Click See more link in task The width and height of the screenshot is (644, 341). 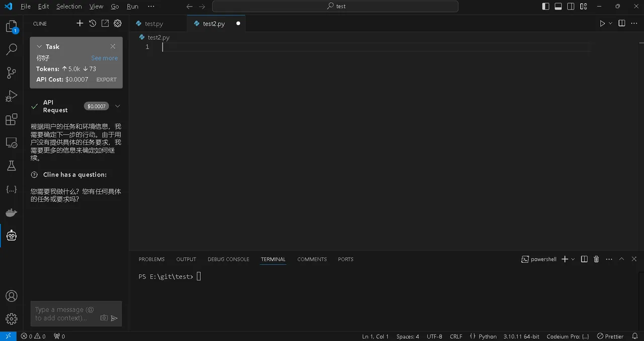point(104,58)
